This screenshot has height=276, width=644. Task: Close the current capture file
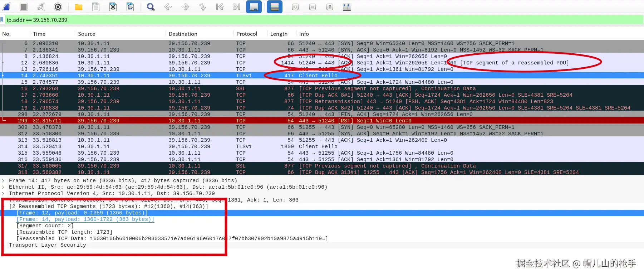pyautogui.click(x=113, y=7)
